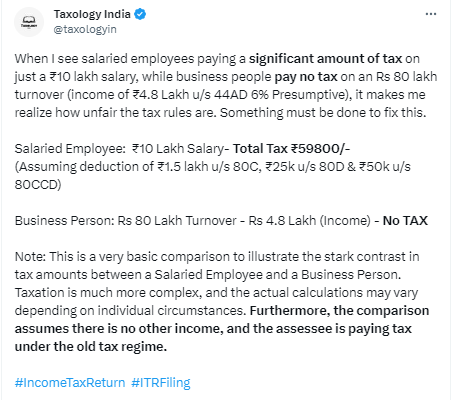Click the "Business Person: Rs 80 Lakh Turnover" line
The height and width of the screenshot is (400, 464).
(x=125, y=221)
